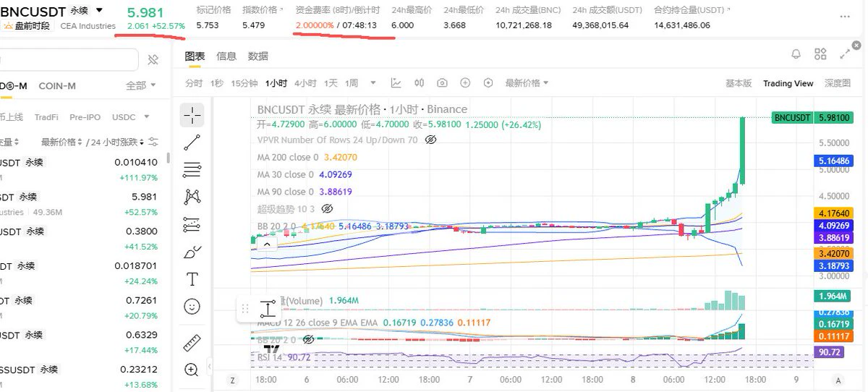Image resolution: width=868 pixels, height=392 pixels.
Task: Select the Text annotation tool
Action: (x=192, y=279)
